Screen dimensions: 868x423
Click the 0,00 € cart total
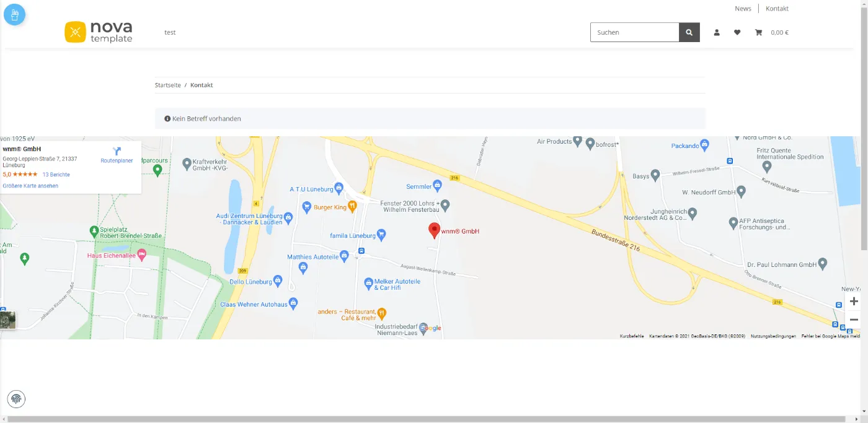(x=779, y=32)
